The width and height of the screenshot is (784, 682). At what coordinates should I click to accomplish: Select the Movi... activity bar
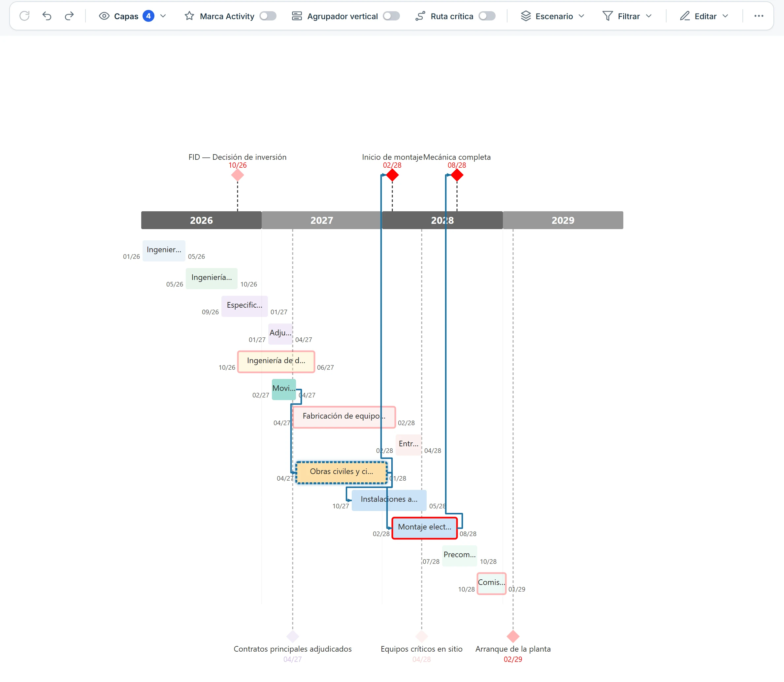(284, 389)
